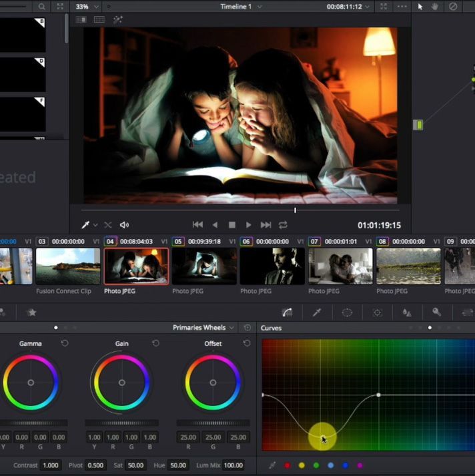Select the hand pan tool

[x=436, y=6]
